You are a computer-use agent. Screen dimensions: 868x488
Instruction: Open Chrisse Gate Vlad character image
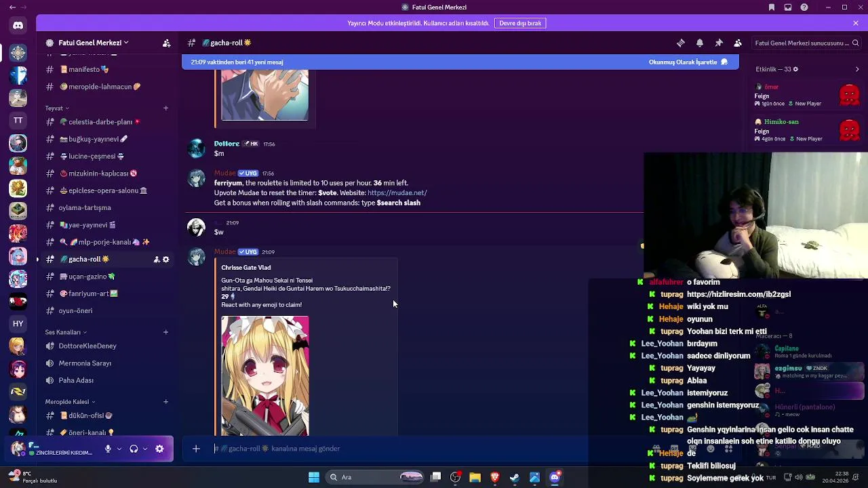264,376
